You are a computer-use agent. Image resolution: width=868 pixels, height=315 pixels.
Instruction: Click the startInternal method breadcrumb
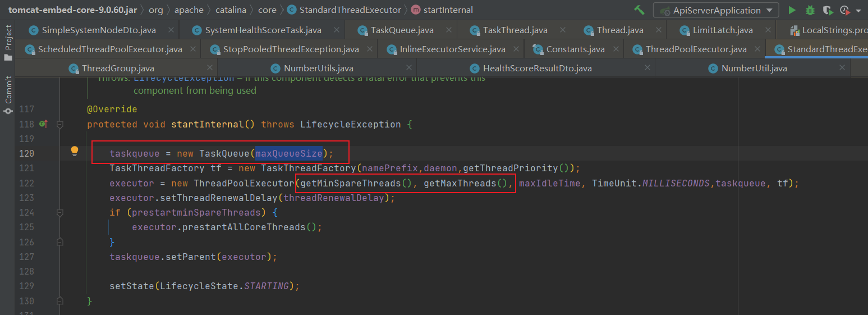[x=442, y=10]
